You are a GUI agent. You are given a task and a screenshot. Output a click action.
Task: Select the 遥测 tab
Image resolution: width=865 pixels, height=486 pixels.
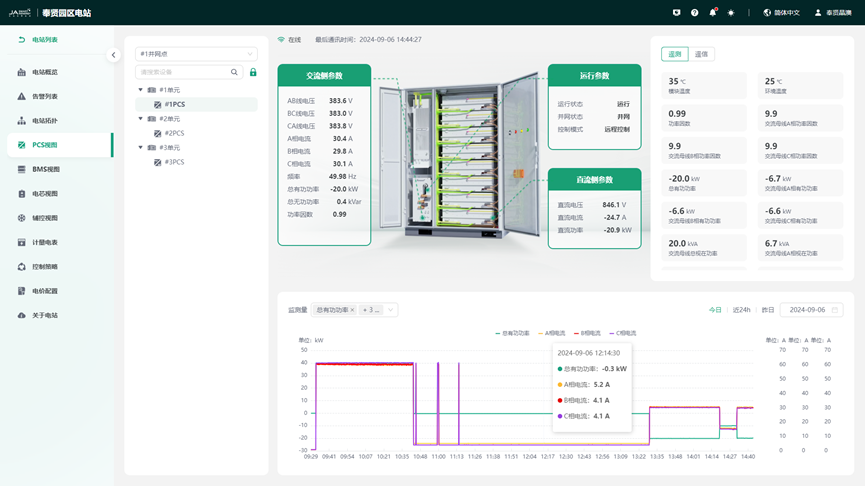(x=675, y=54)
